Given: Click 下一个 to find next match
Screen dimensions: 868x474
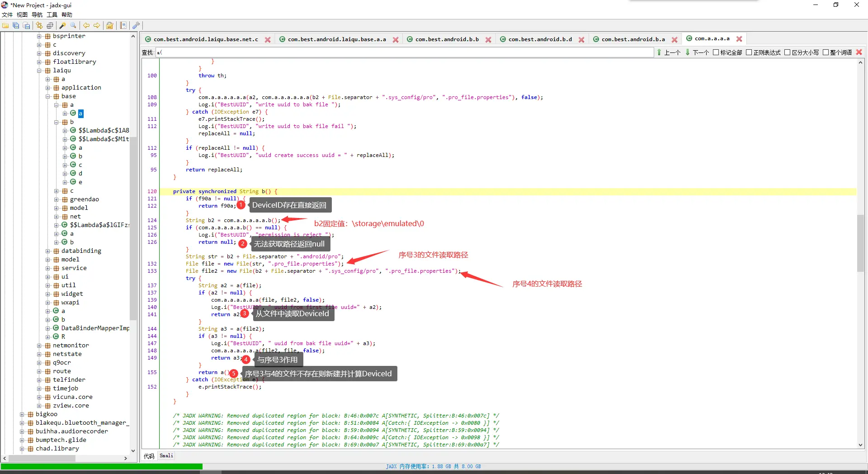Looking at the screenshot, I should [x=697, y=52].
